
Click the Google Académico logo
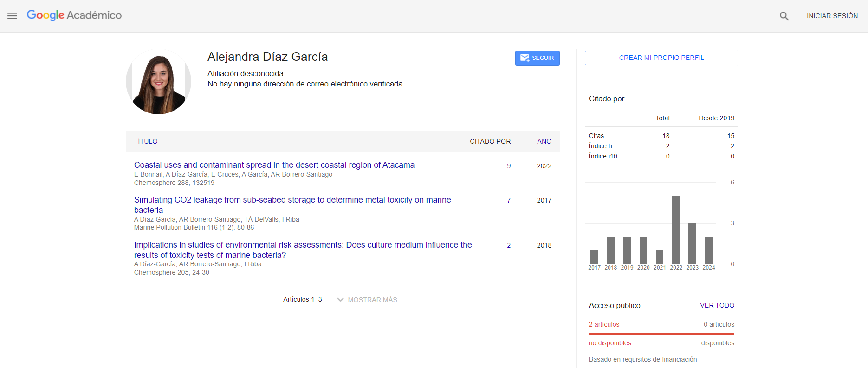[74, 15]
